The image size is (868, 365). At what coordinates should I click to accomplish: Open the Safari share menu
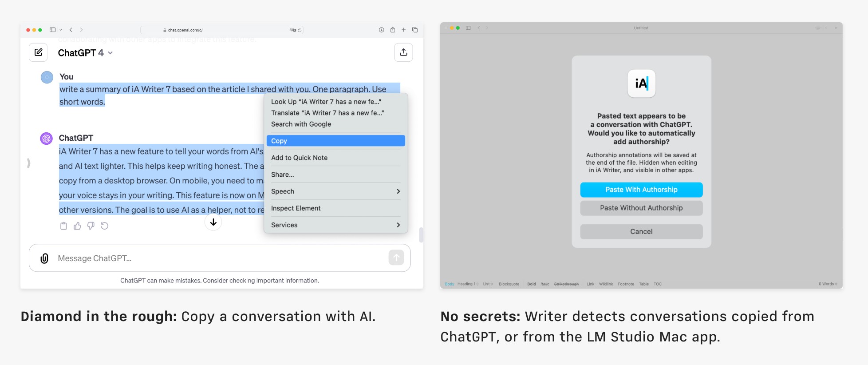coord(393,30)
